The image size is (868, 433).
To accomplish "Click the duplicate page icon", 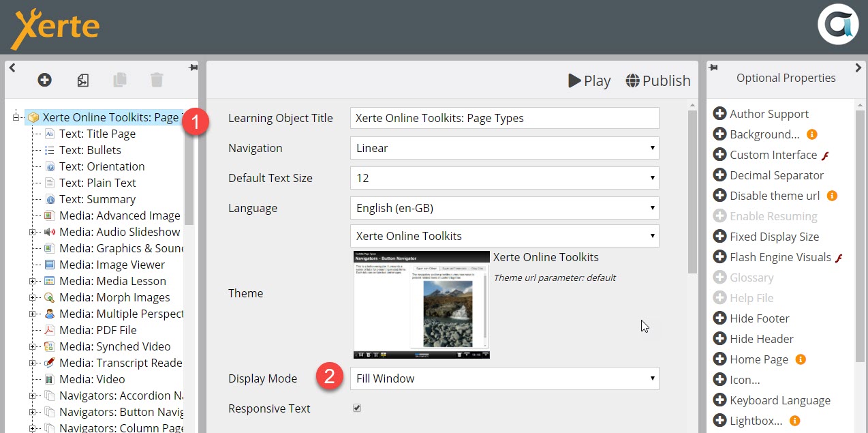I will (120, 80).
